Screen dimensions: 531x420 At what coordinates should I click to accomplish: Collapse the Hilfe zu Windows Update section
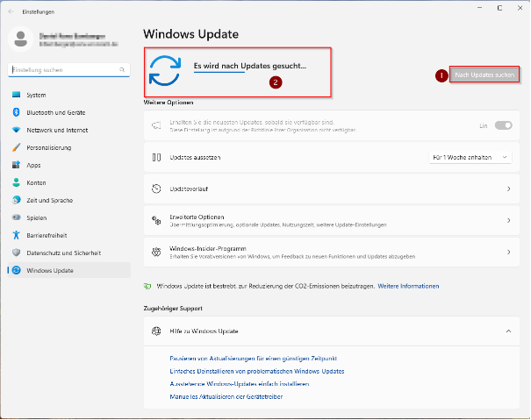click(509, 331)
